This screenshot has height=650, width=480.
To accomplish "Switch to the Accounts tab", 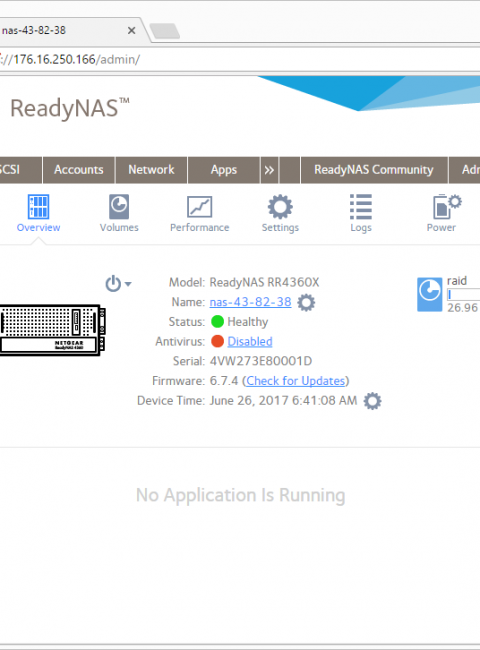I will (x=79, y=170).
